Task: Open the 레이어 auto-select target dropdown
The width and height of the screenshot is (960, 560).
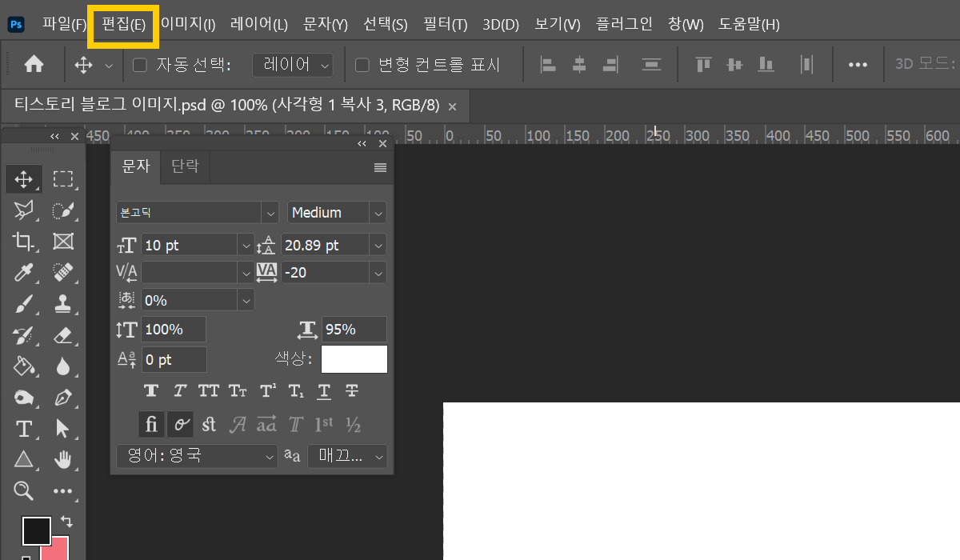Action: 293,65
